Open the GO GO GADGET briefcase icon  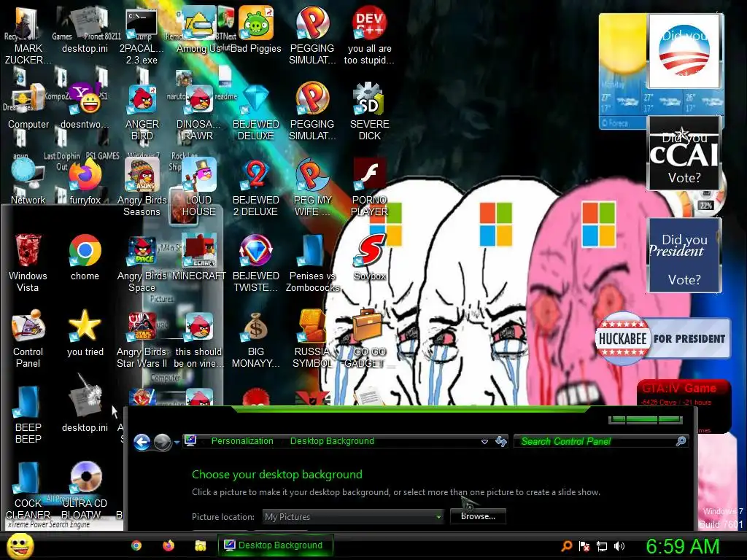[x=367, y=339]
